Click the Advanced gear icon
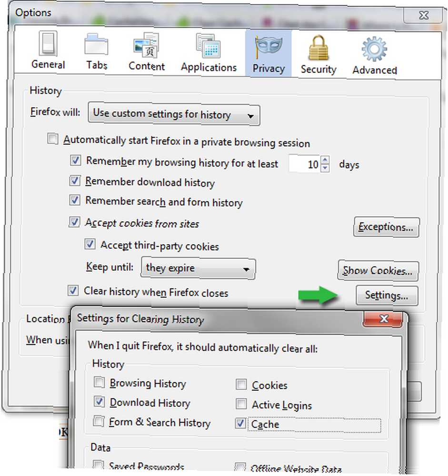The height and width of the screenshot is (476, 448). click(374, 49)
